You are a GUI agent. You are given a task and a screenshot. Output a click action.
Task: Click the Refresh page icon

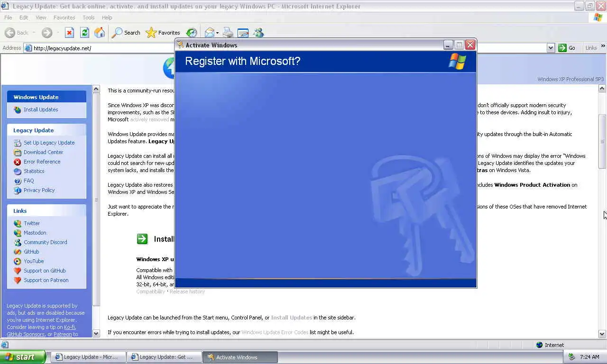click(84, 33)
